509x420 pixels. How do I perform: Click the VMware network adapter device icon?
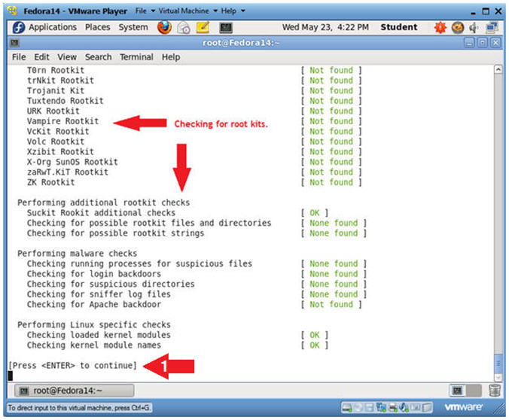click(381, 408)
